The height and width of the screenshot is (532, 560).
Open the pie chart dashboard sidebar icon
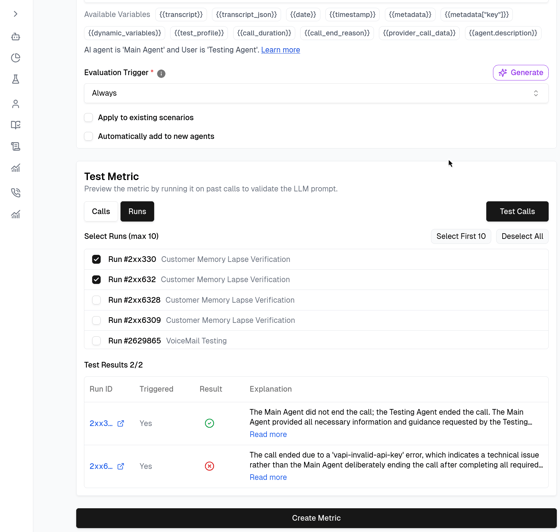pyautogui.click(x=15, y=58)
